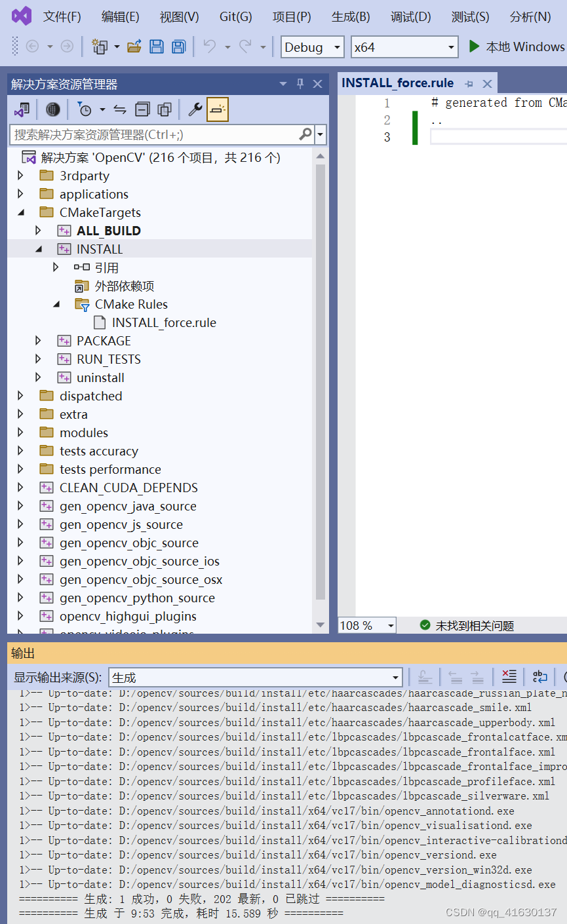Image resolution: width=567 pixels, height=924 pixels.
Task: Click the find message in code icon
Action: coord(425,677)
